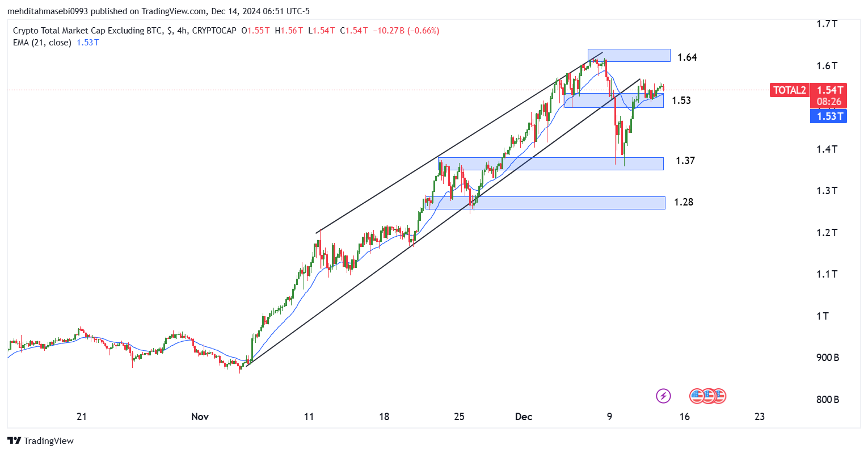
Task: Click the 25 date label on time axis
Action: coord(459,417)
